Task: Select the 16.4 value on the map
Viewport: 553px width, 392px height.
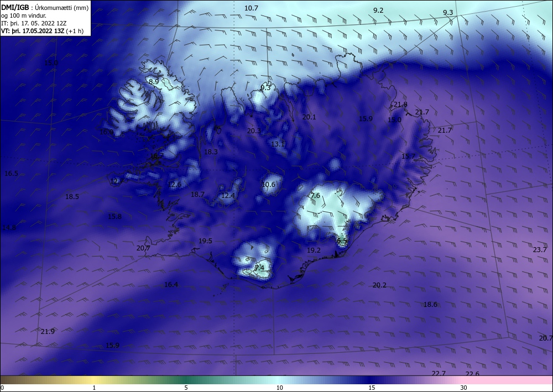Action: (x=171, y=285)
